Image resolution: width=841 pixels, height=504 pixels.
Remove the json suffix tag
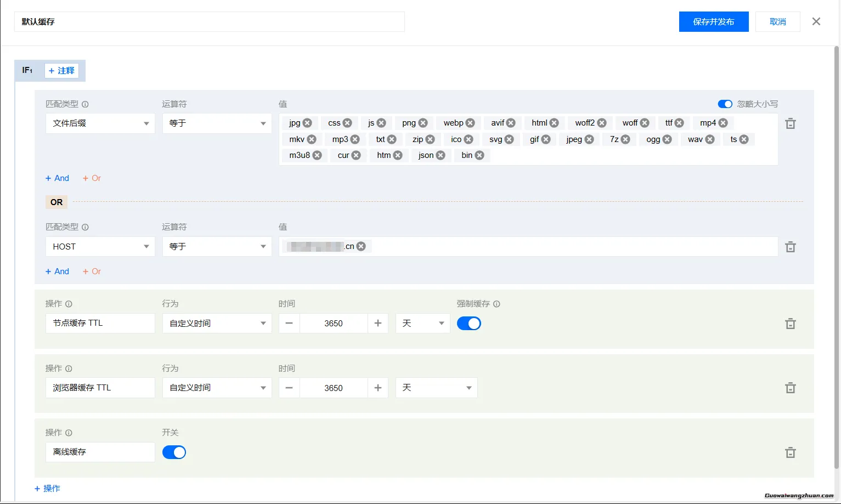tap(441, 155)
